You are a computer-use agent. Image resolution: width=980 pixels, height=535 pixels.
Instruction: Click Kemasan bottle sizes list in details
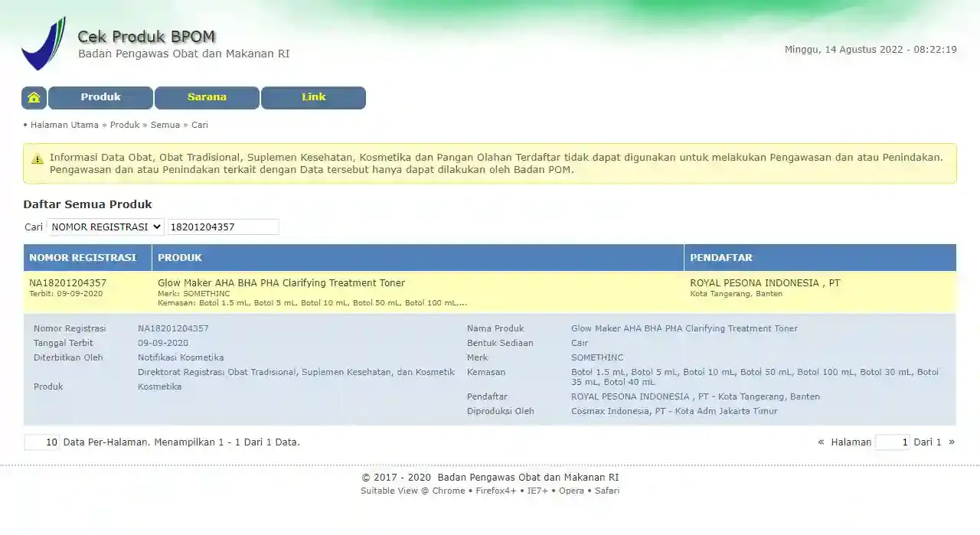(x=755, y=377)
